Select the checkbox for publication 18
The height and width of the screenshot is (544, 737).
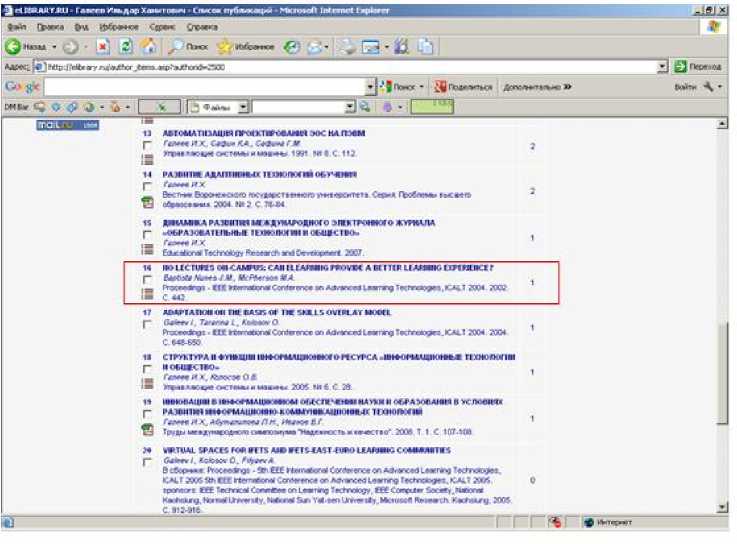click(x=147, y=370)
